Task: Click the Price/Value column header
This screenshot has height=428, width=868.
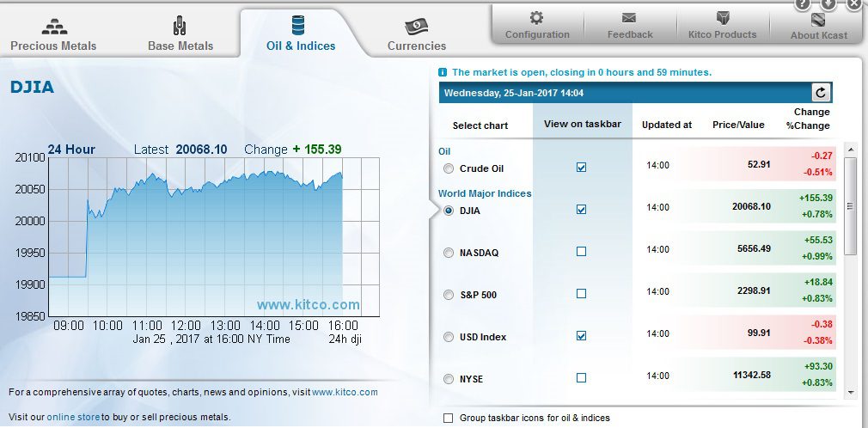Action: pyautogui.click(x=738, y=125)
